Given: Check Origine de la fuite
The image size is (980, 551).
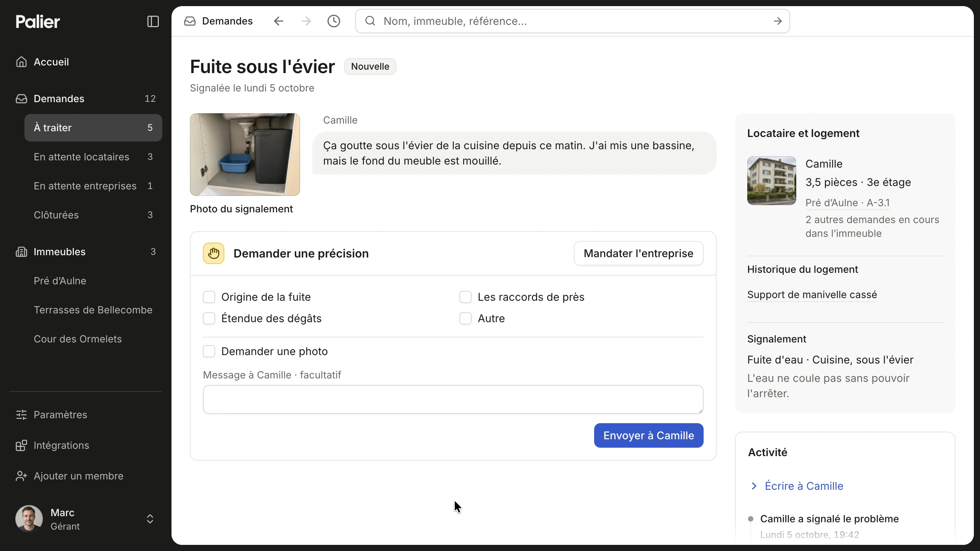Looking at the screenshot, I should pos(209,297).
